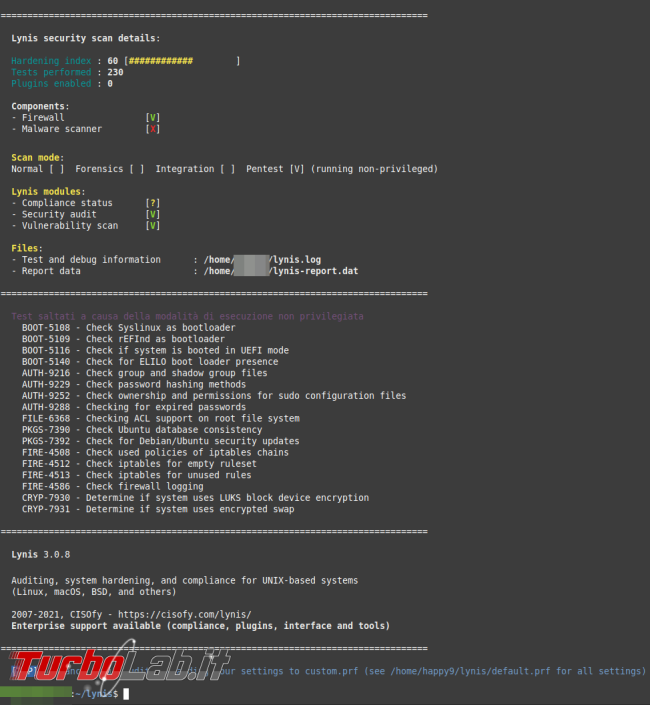Click the Vulnerability scan [V] marker
650x705 pixels.
coord(153,225)
